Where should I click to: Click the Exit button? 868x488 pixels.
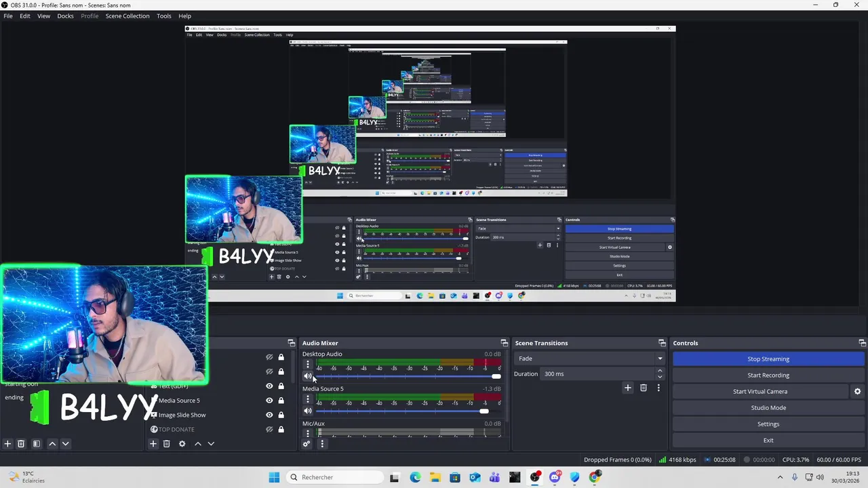click(x=768, y=441)
